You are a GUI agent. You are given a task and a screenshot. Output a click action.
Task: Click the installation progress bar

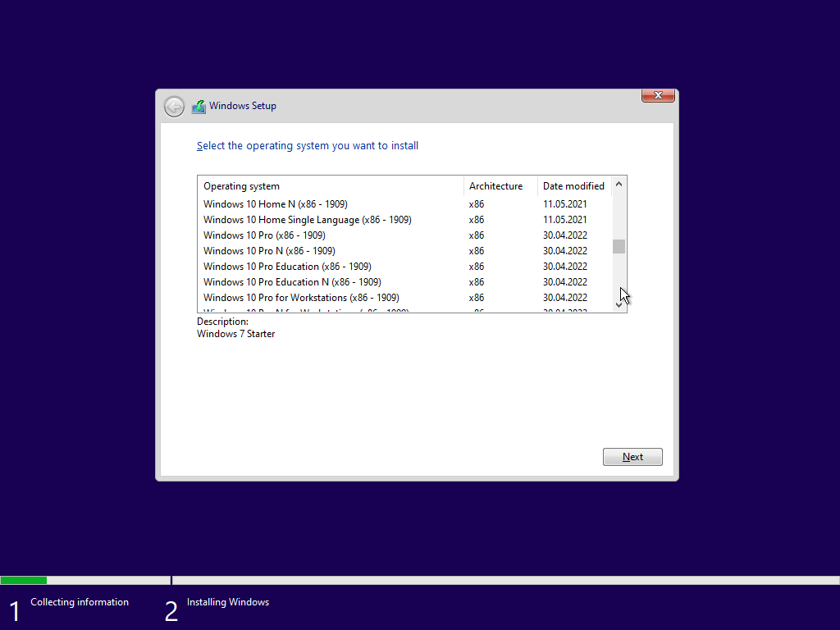click(x=420, y=580)
